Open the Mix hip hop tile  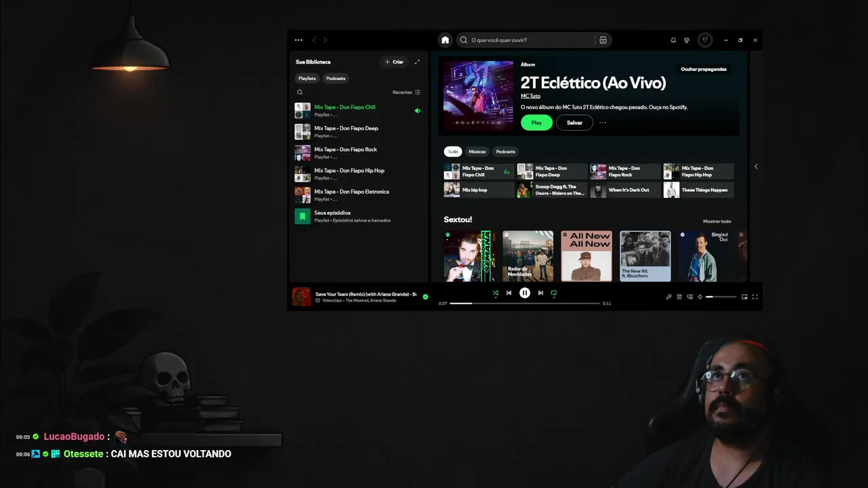479,190
